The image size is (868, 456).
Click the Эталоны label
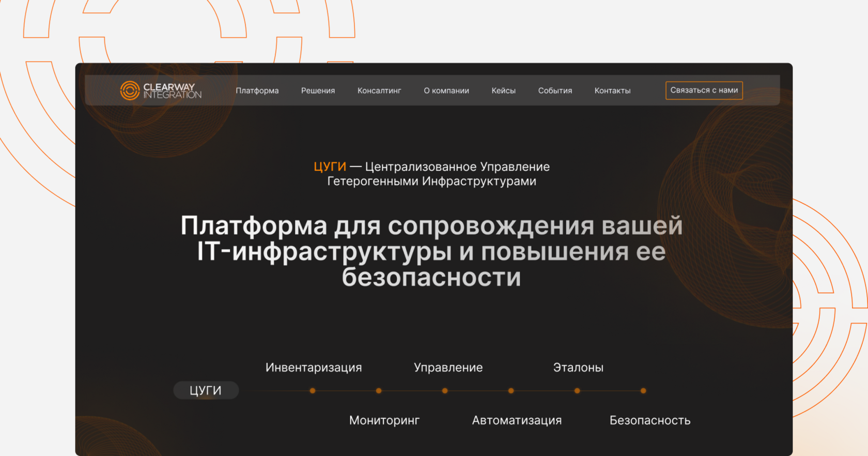click(578, 368)
